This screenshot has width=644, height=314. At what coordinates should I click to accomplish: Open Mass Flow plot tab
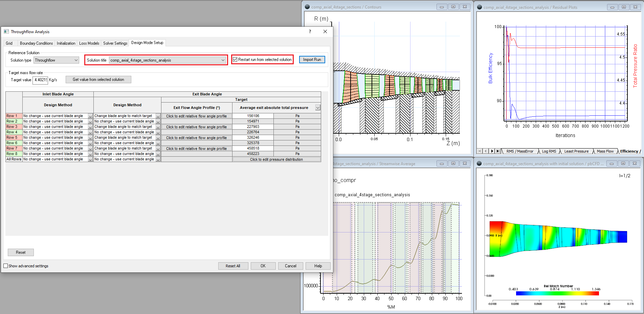[x=605, y=151]
